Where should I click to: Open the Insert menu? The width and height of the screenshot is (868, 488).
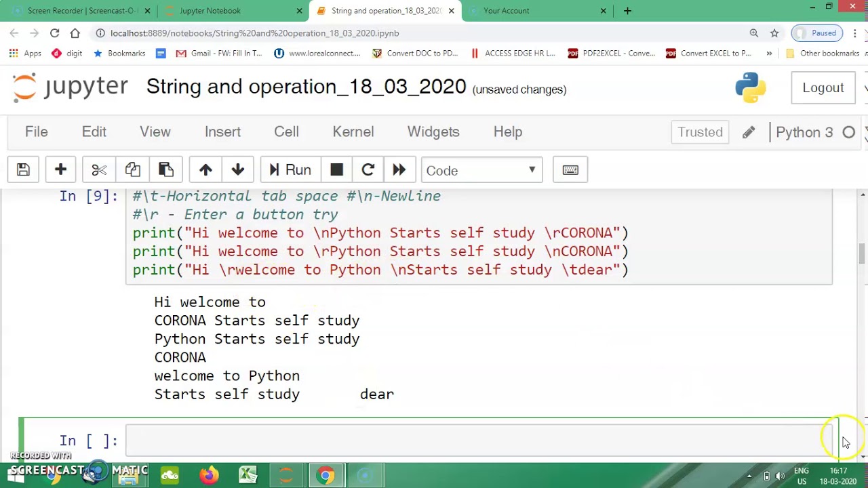click(x=222, y=131)
